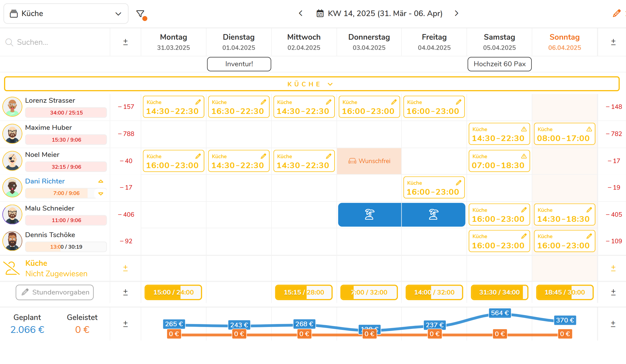The image size is (626, 364).
Task: Expand the plus/minus control in Geplant row
Action: [125, 324]
